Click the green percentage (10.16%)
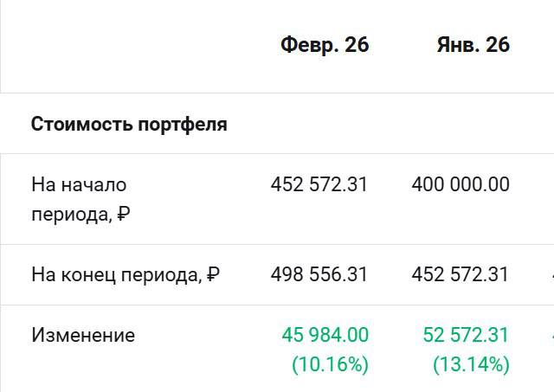 330,365
